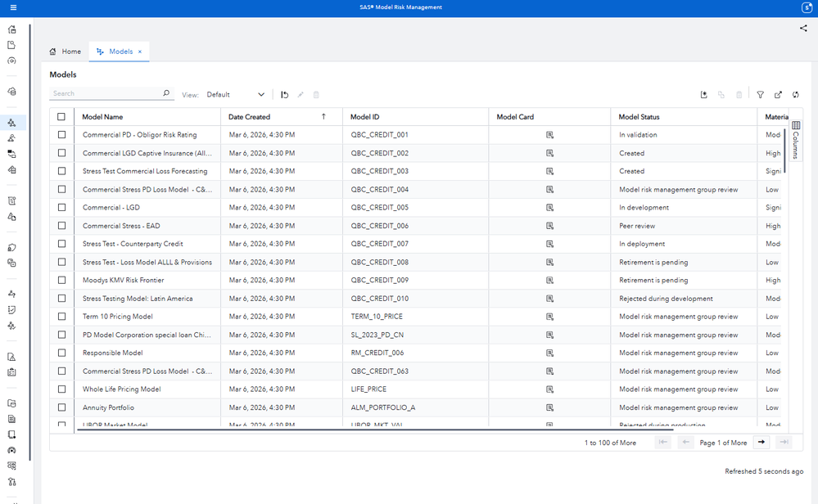Open model card for SL_2023_PD_CN
The image size is (818, 504).
click(549, 335)
